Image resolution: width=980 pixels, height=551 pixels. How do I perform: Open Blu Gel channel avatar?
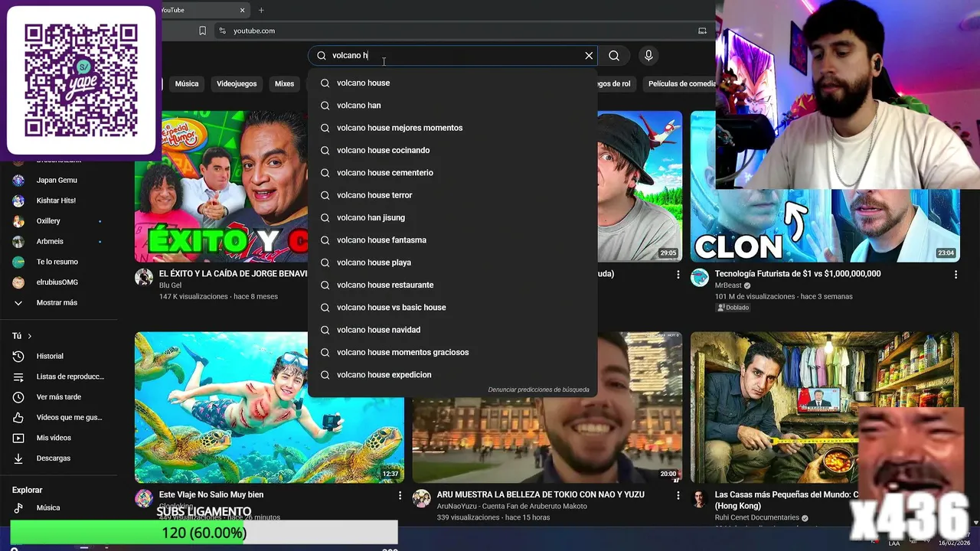tap(144, 278)
